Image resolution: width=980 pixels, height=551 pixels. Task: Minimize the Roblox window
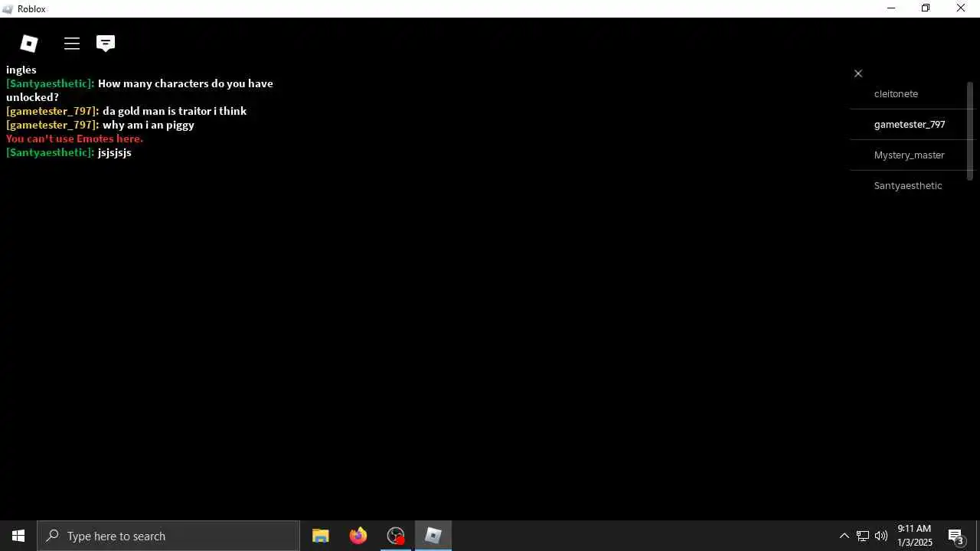[891, 8]
